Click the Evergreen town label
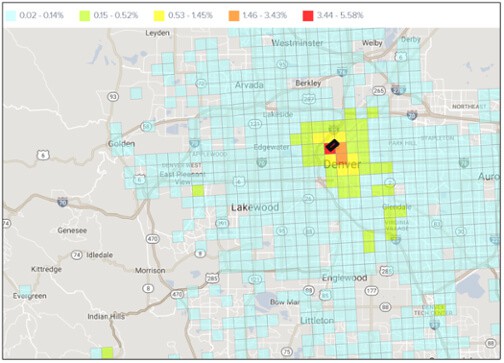The image size is (504, 363). click(x=30, y=296)
